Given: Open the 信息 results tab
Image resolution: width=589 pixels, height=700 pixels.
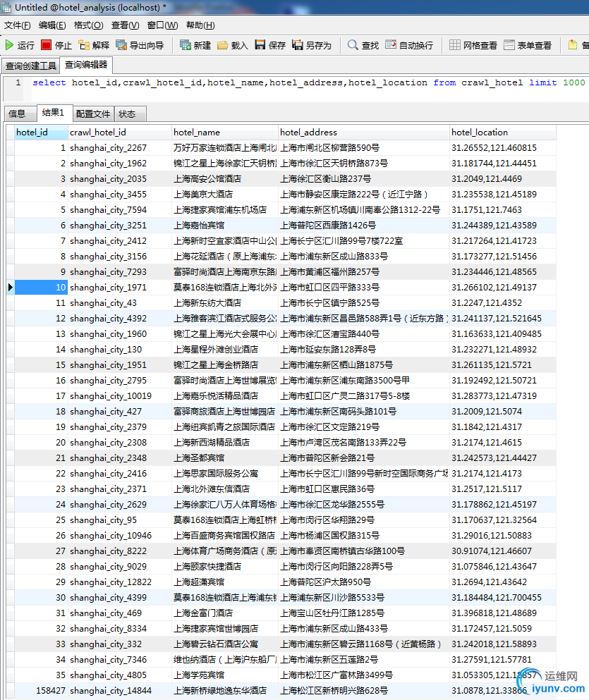Looking at the screenshot, I should coord(20,113).
